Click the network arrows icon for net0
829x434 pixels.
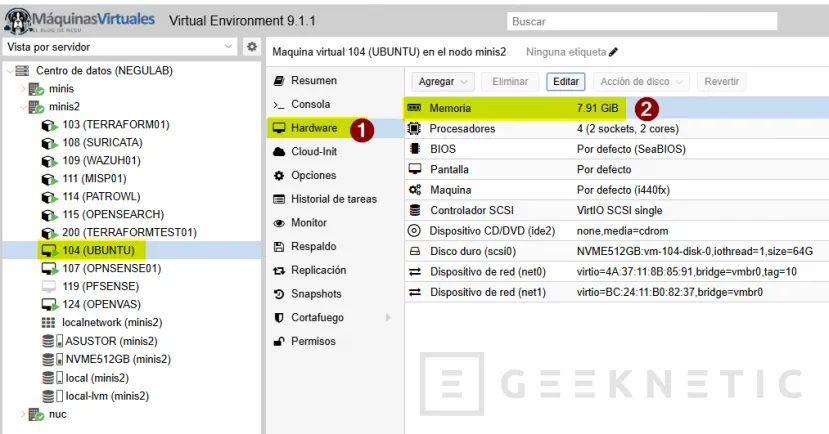(415, 272)
